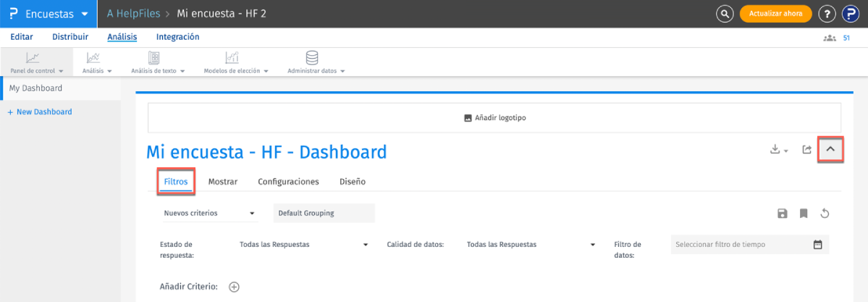868x302 pixels.
Task: Click the dashboard title Mi encuesta - HF - Dashboard
Action: [x=266, y=152]
